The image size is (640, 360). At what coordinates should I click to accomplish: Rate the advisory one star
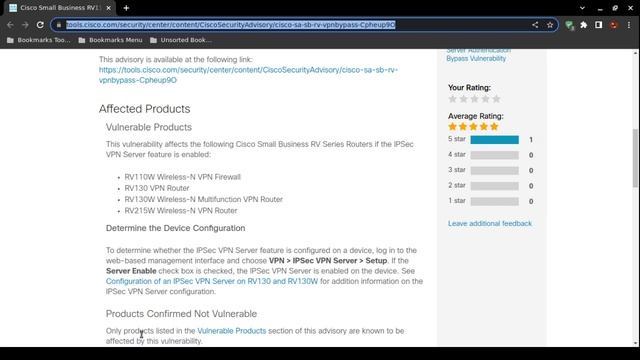click(452, 99)
